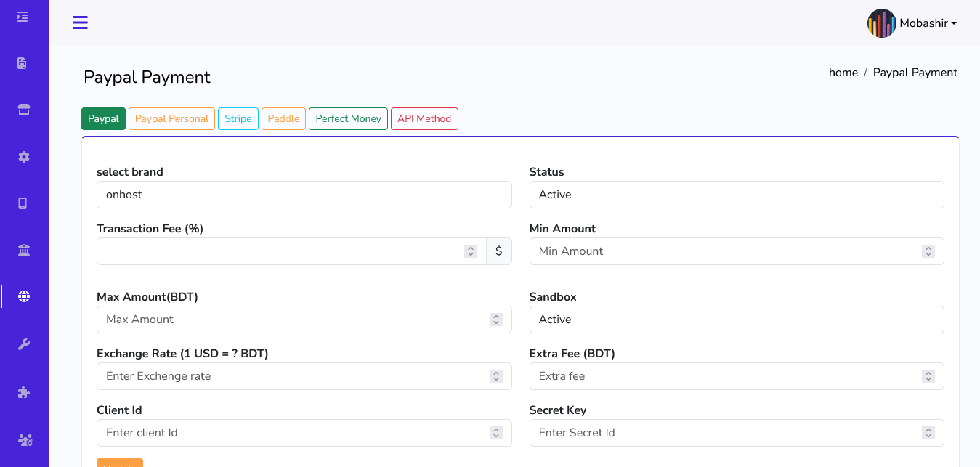
Task: Open settings via the gear sidebar icon
Action: (x=24, y=156)
